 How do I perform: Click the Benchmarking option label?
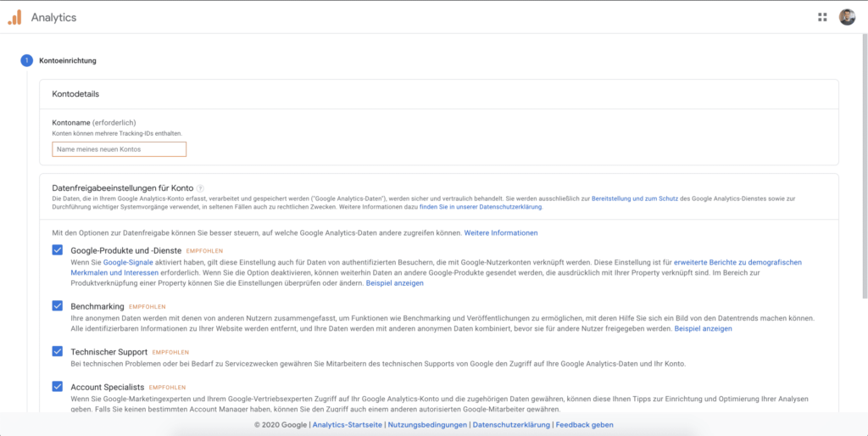[97, 306]
